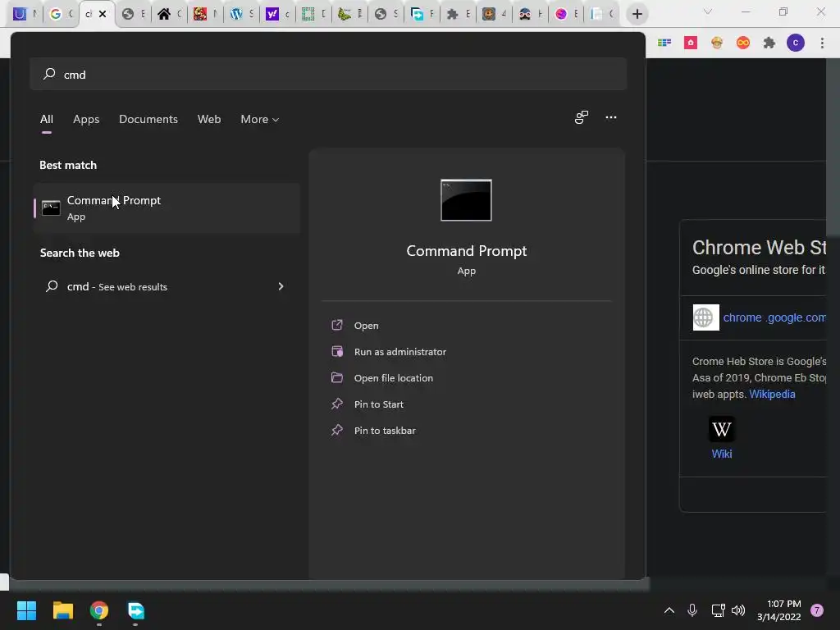Screen dimensions: 840x630
Task: Open Chrome from the taskbar
Action: click(x=99, y=610)
